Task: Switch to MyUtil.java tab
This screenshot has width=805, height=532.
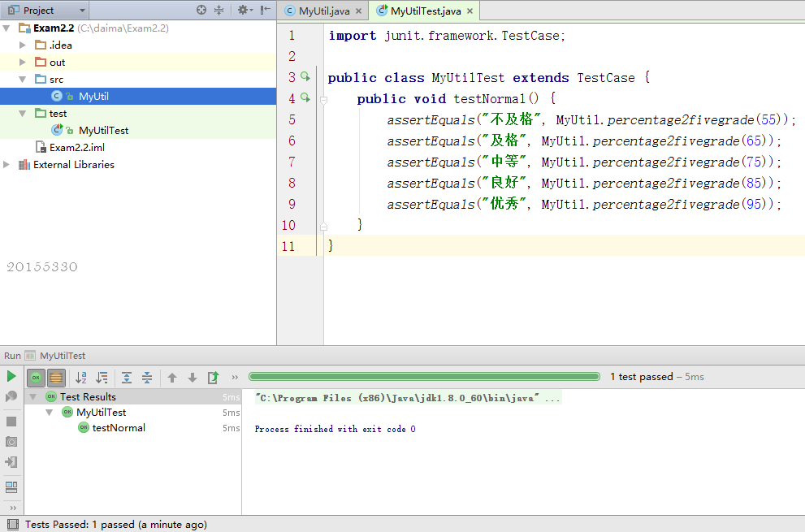Action: 324,11
